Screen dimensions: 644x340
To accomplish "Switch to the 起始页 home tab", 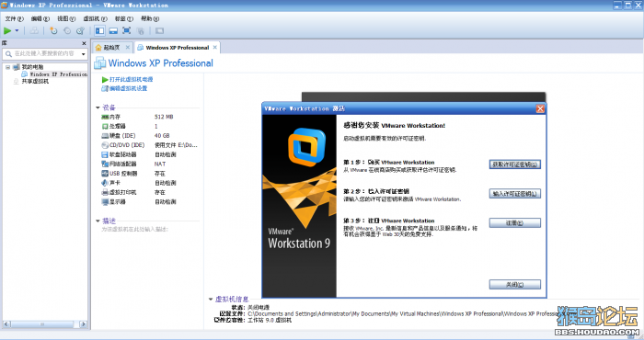I will (x=111, y=48).
